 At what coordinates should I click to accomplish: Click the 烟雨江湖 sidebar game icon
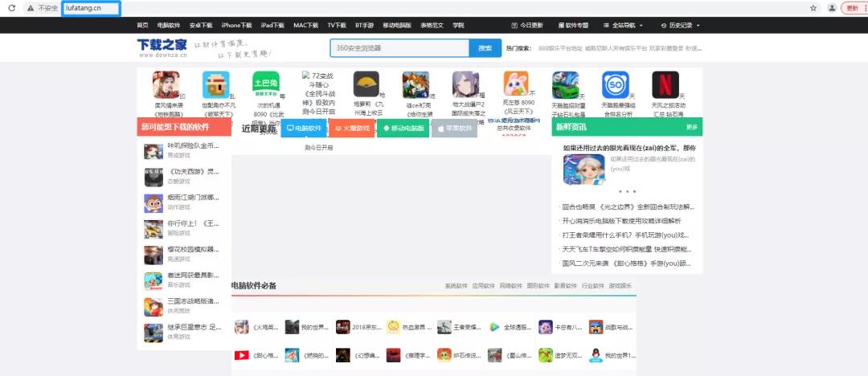154,202
